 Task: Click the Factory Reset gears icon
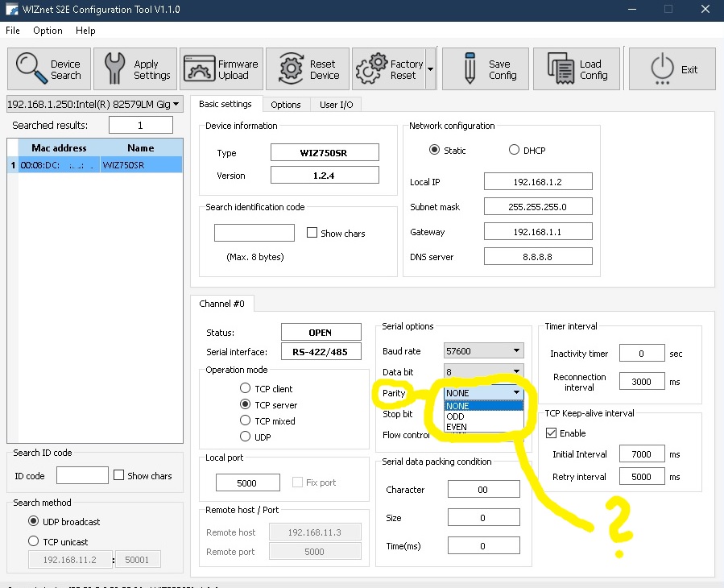pos(372,68)
